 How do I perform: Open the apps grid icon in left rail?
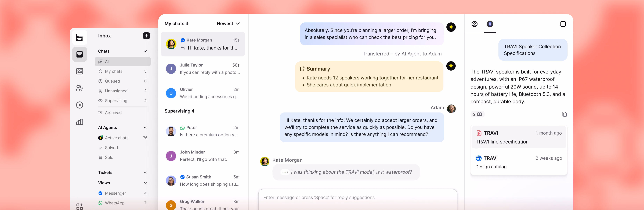[79, 206]
